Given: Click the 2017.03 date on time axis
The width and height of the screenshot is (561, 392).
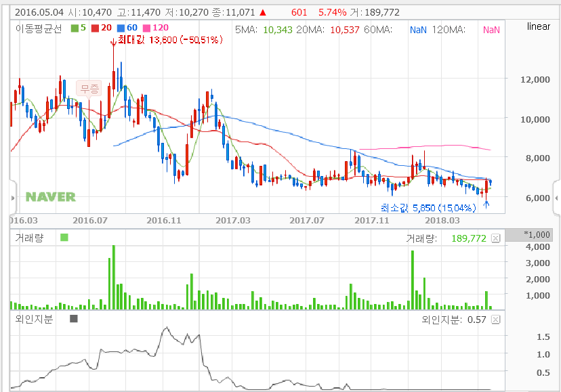Looking at the screenshot, I should tap(232, 220).
